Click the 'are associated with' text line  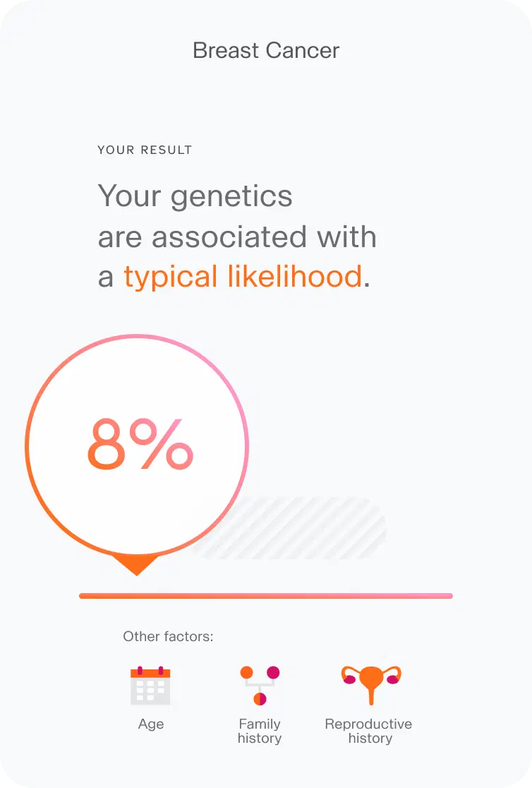click(237, 237)
